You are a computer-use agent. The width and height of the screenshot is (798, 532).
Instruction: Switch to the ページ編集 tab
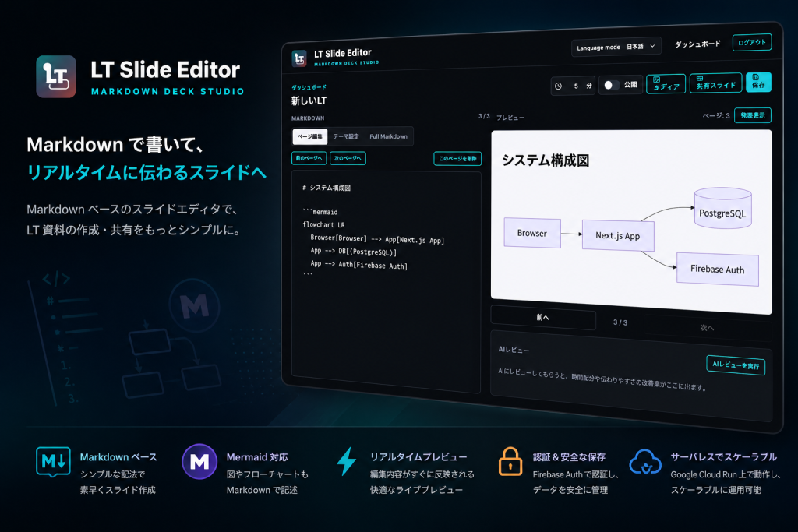(x=309, y=136)
